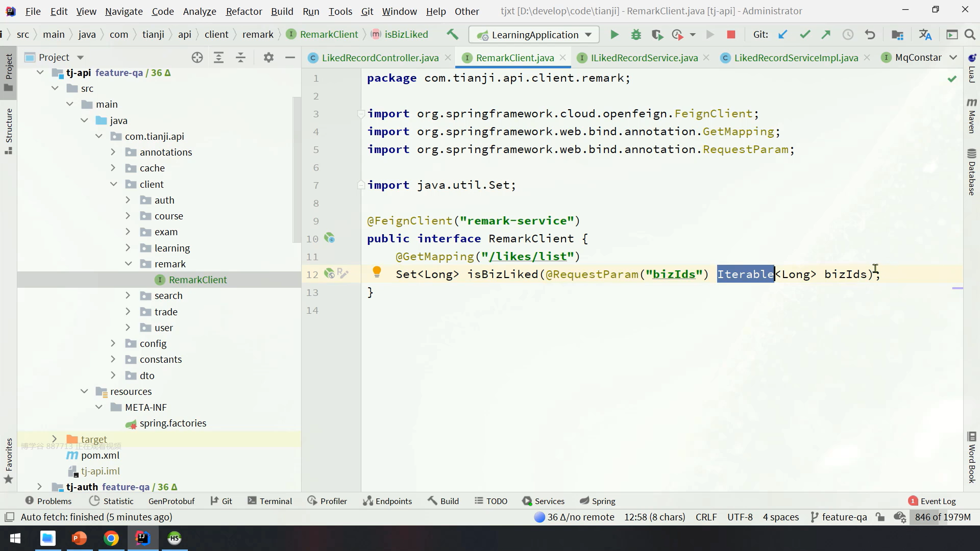Toggle the read-only lock icon in status bar

(880, 517)
